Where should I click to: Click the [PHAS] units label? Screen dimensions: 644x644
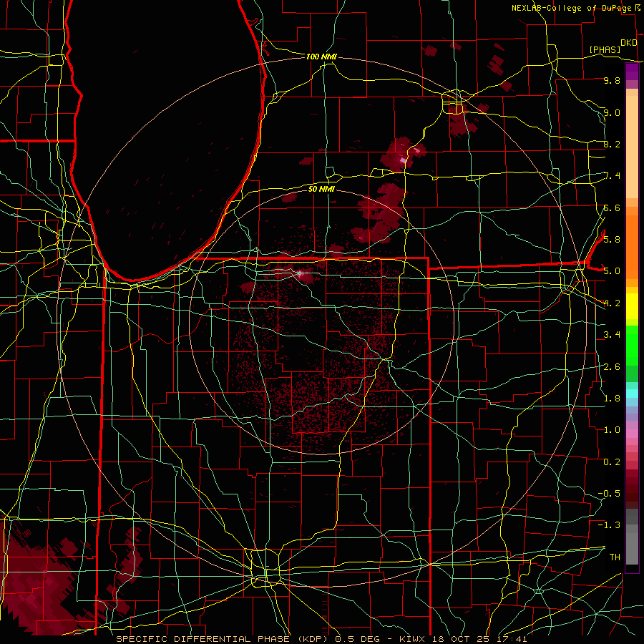605,49
